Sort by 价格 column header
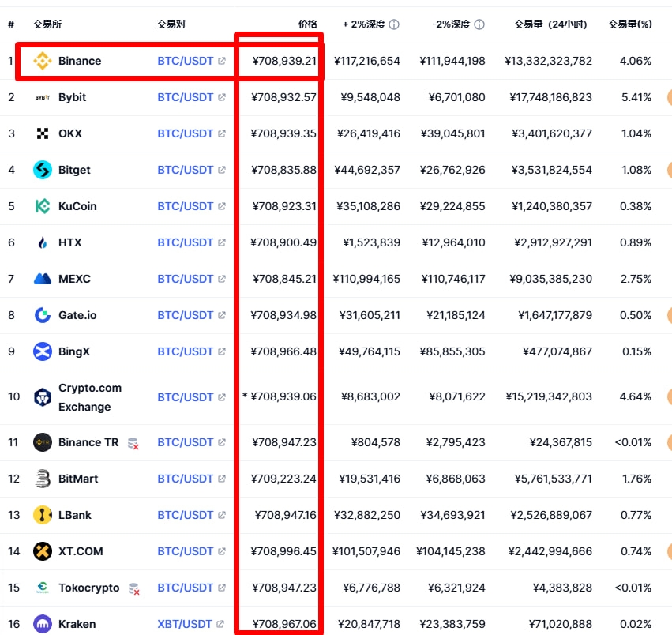Viewport: 672px width, 635px height. tap(308, 24)
